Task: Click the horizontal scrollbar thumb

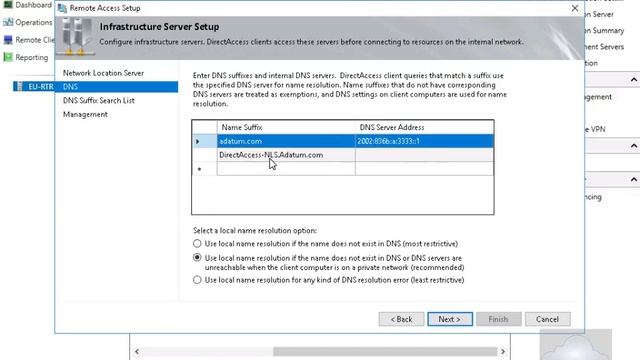Action: pyautogui.click(x=385, y=351)
